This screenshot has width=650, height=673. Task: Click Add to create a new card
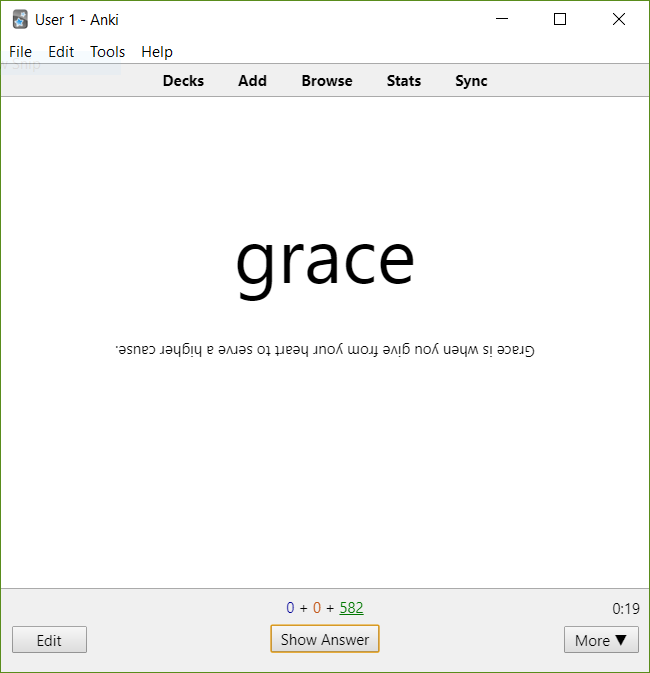pos(252,81)
